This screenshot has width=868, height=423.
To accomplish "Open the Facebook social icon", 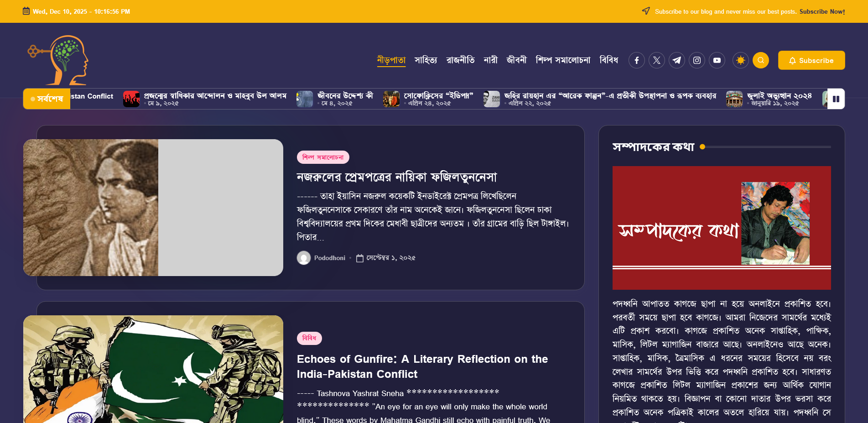I will point(637,60).
